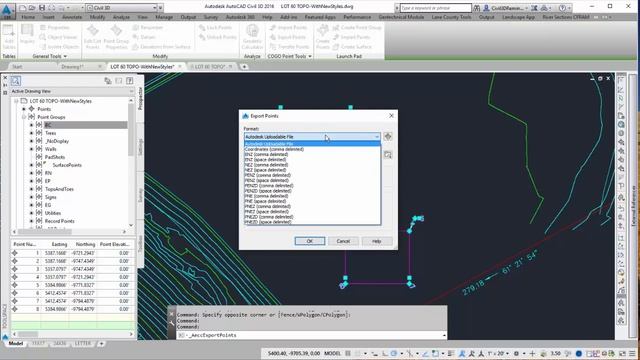Select Coordinates (comma delimited) format option
This screenshot has height=360, width=640.
pyautogui.click(x=274, y=149)
